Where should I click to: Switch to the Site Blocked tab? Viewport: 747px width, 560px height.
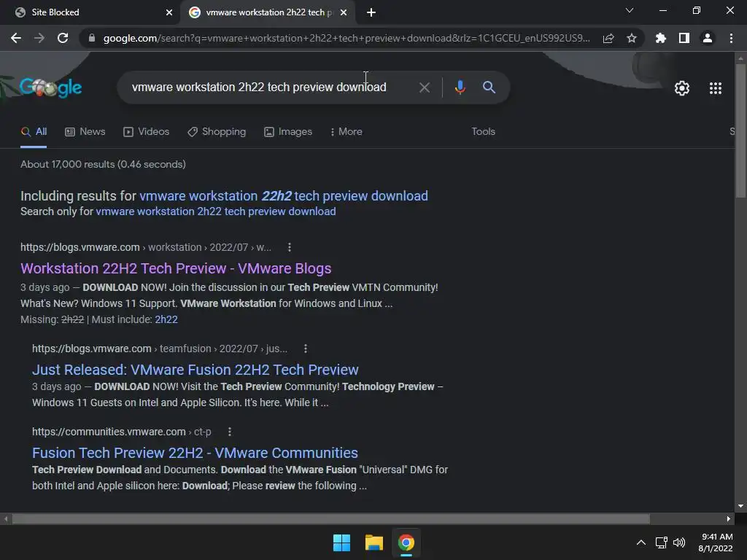[x=90, y=12]
